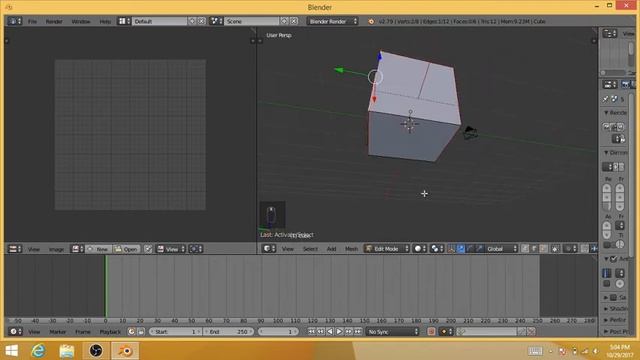640x360 pixels.
Task: Click the image browse icon in UV editor
Action: [x=77, y=249]
